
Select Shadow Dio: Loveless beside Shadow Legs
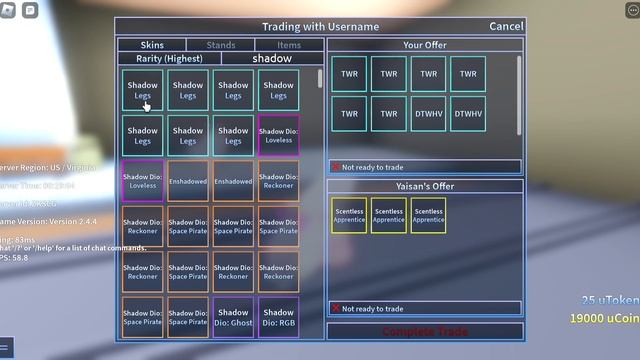coord(278,136)
